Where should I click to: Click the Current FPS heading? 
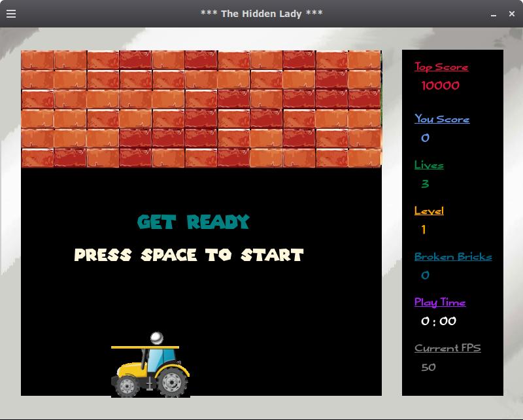coord(448,348)
